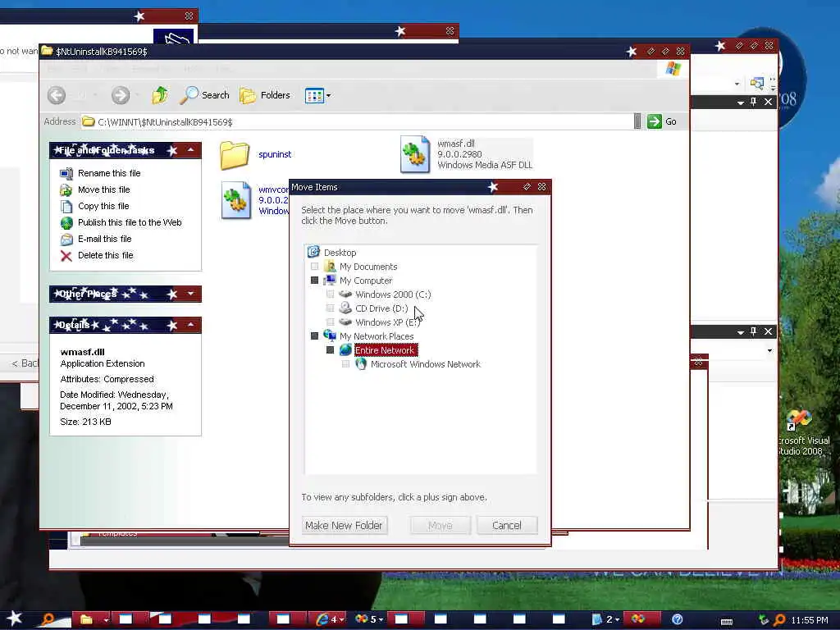Screen dimensions: 840x630
Task: Click the 11:55 PM clock
Action: coord(810,620)
